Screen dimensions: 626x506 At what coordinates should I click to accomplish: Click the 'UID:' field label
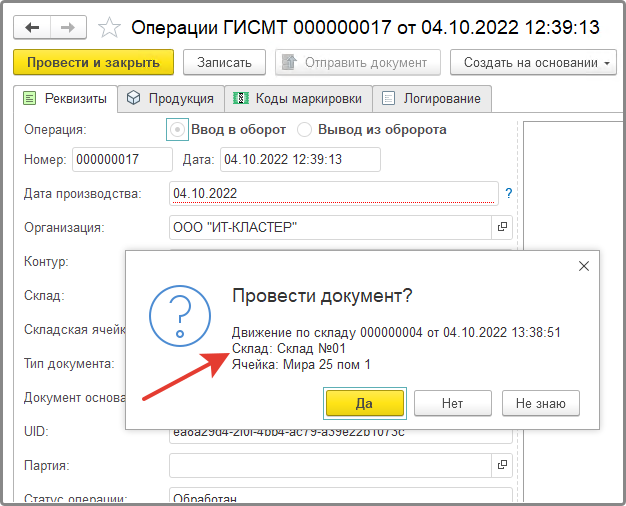[36, 431]
